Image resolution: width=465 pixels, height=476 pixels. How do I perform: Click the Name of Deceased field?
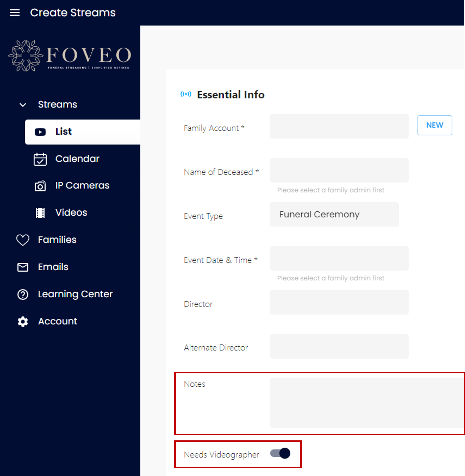(x=339, y=170)
